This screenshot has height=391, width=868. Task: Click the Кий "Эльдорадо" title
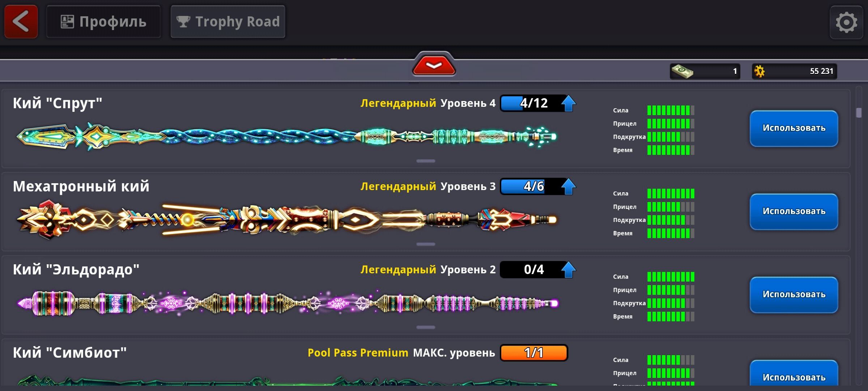tap(76, 270)
